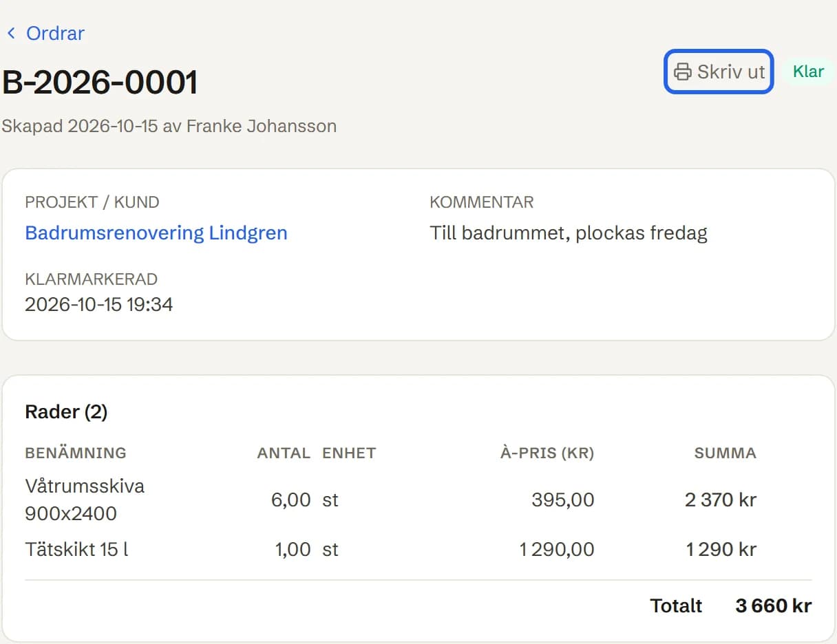The width and height of the screenshot is (837, 644).
Task: Click the PROJEKT / KUND label
Action: (x=92, y=202)
